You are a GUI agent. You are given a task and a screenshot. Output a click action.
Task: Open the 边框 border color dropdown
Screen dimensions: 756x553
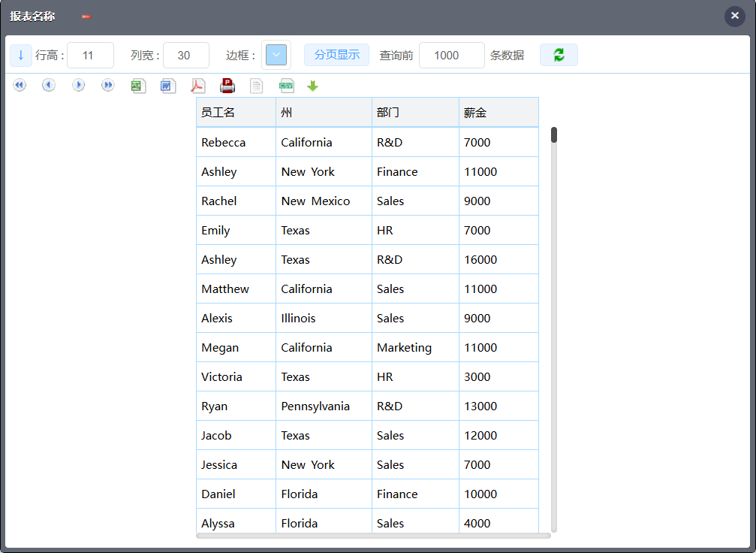[x=276, y=55]
